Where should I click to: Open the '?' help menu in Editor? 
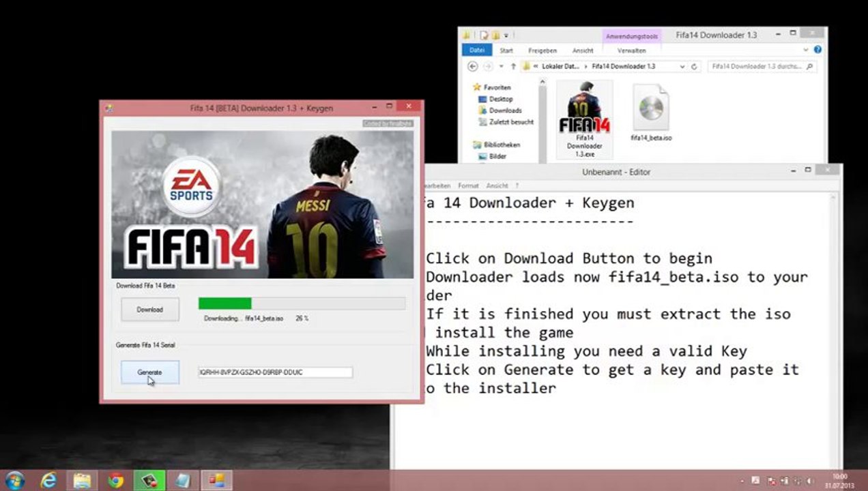[517, 185]
